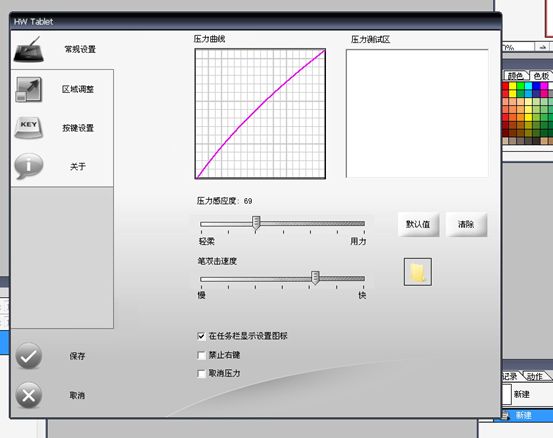The image size is (553, 438).
Task: Open 常规设置 tablet pen icon
Action: tap(29, 49)
